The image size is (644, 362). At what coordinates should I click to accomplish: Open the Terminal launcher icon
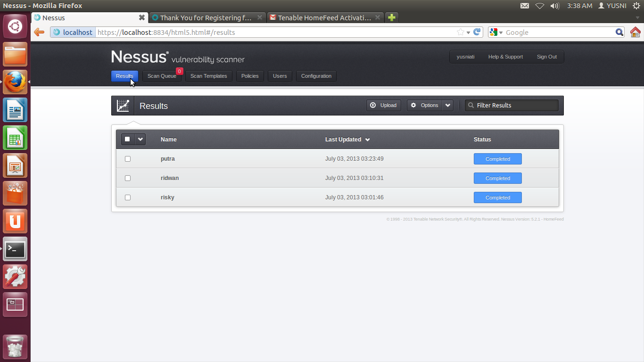tap(15, 249)
